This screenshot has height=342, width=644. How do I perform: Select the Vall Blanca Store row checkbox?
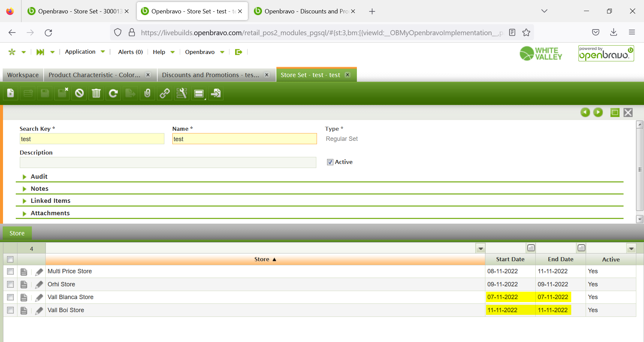tap(10, 297)
